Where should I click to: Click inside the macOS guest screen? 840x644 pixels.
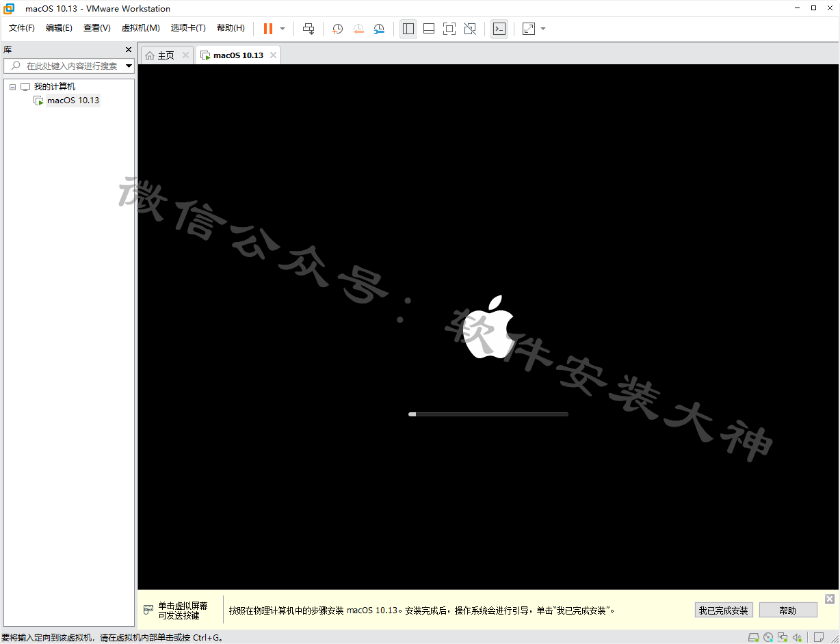[x=488, y=327]
